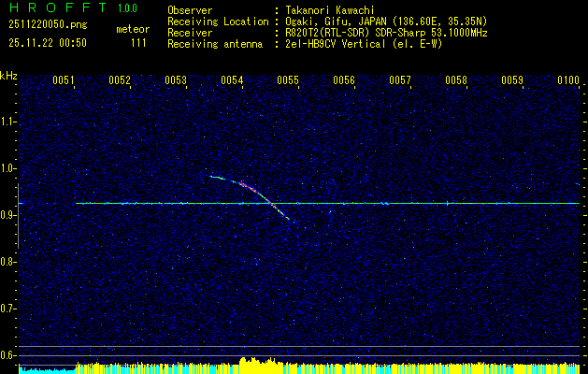Click the 2el-HB9CV Vertical antenna value
Image resolution: width=588 pixels, height=374 pixels.
point(365,44)
